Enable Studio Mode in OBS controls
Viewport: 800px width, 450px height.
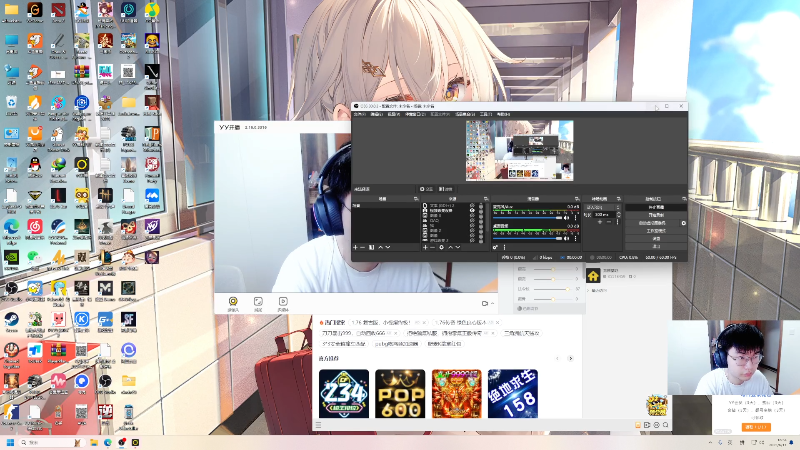point(656,231)
